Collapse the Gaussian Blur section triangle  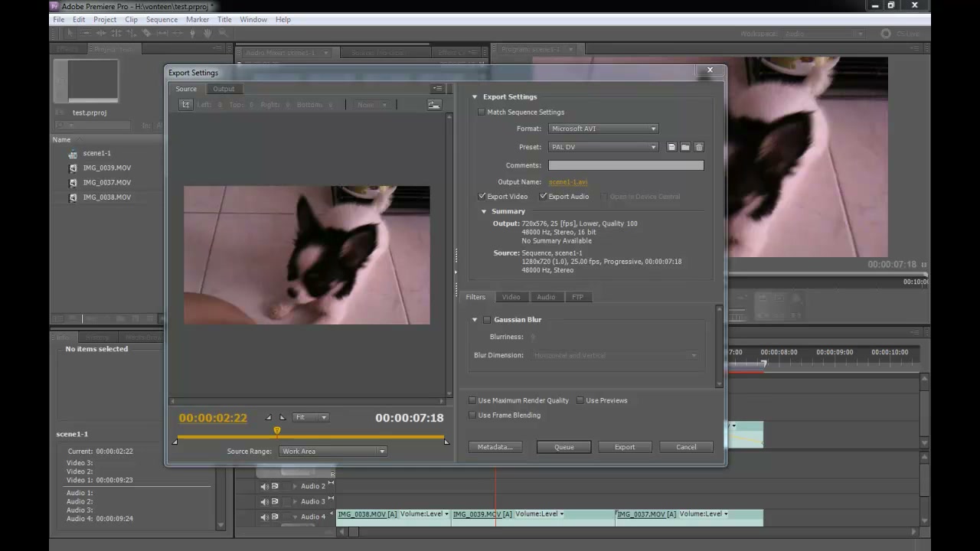click(x=475, y=320)
